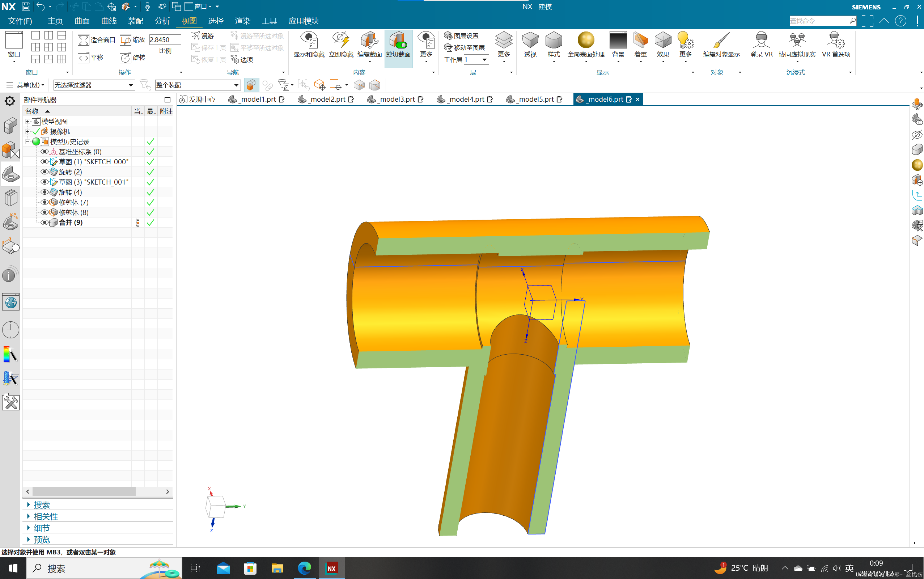Switch to the 主页 ribbon tab
Image resolution: width=924 pixels, height=579 pixels.
[x=55, y=21]
